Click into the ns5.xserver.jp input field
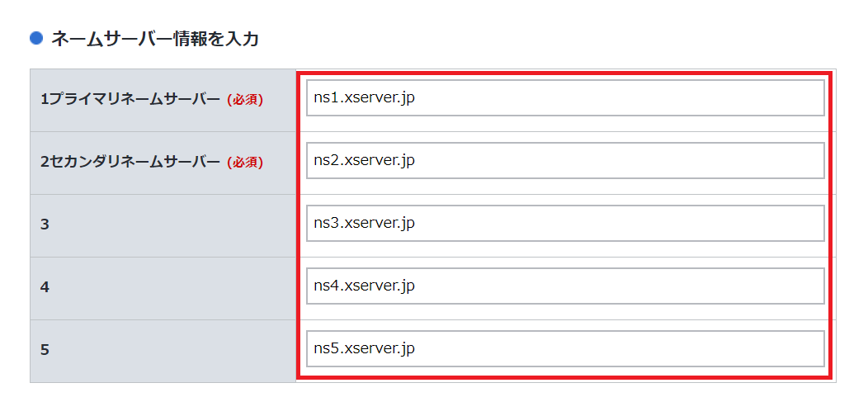Viewport: 868px width, 416px height. click(x=565, y=348)
